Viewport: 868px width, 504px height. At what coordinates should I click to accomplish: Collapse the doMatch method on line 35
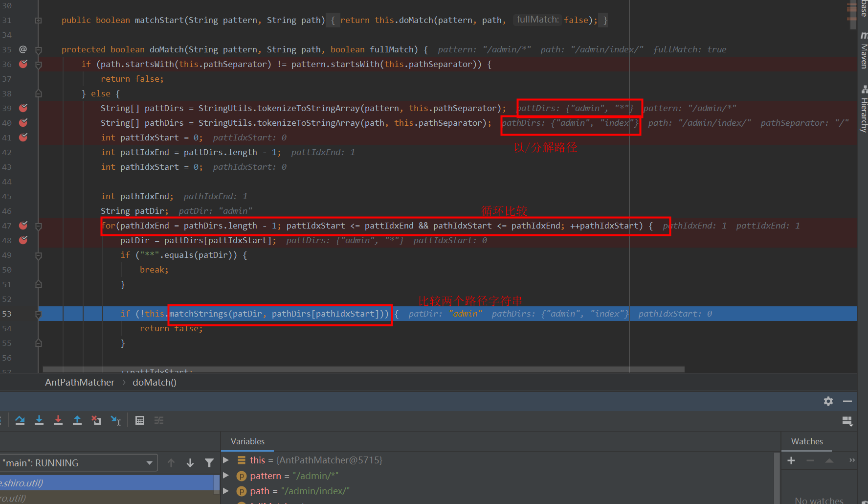click(x=38, y=50)
